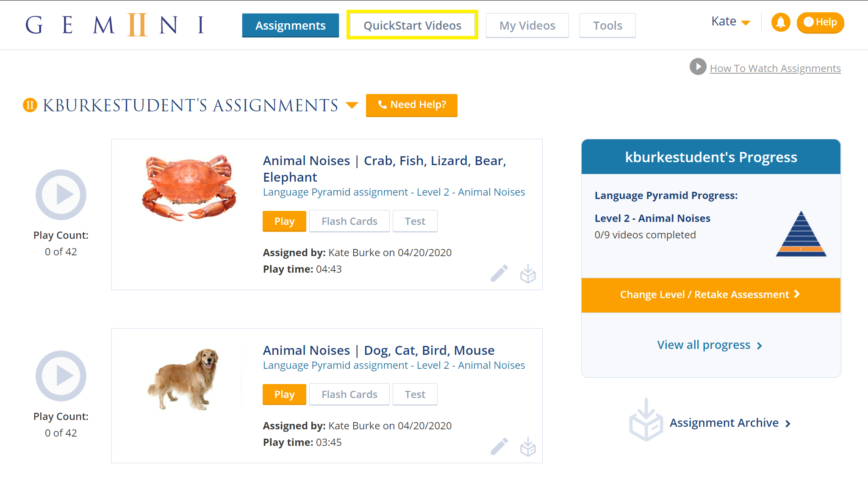The image size is (868, 492).
Task: Click the orange Help button
Action: pyautogui.click(x=820, y=22)
